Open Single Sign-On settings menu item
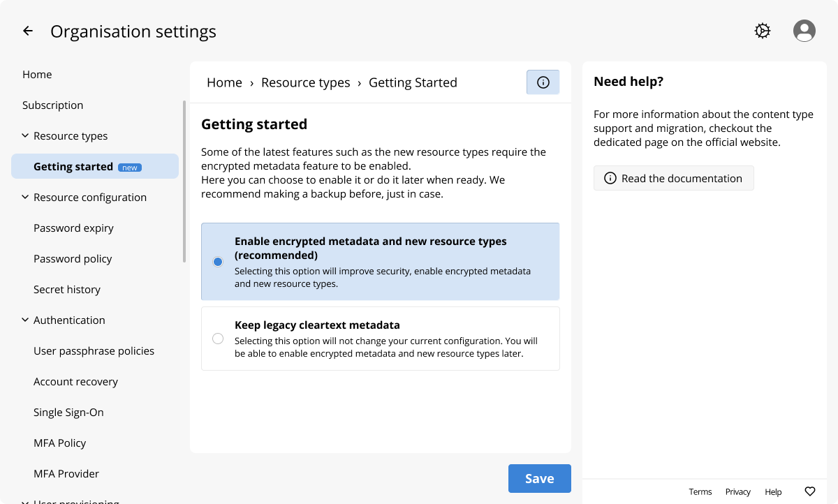Viewport: 838px width, 504px height. [68, 413]
